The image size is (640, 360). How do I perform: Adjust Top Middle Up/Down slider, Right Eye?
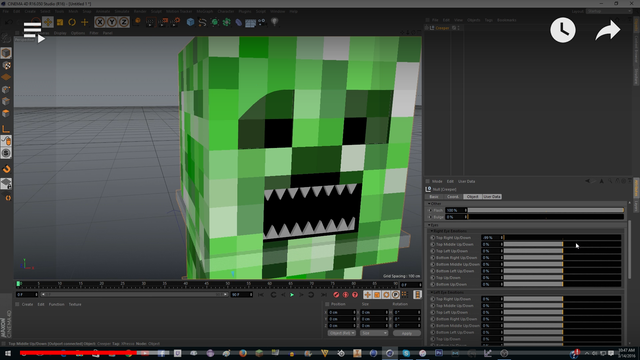[x=562, y=244]
